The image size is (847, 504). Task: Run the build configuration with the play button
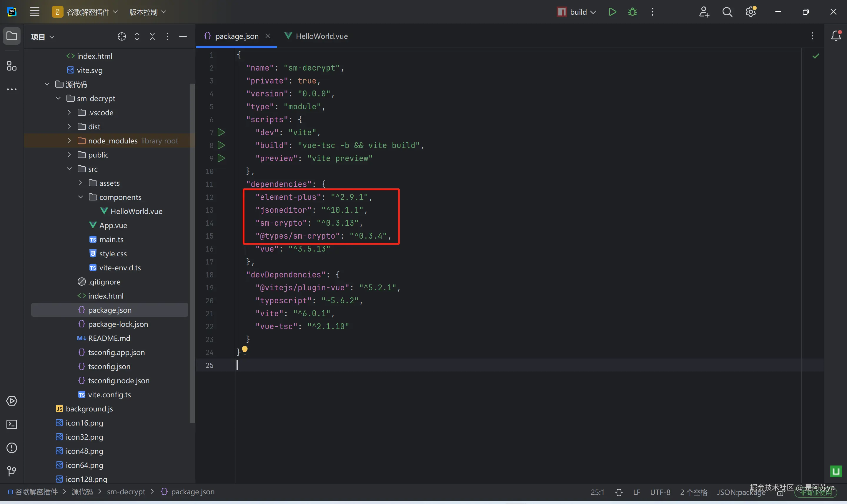tap(612, 12)
